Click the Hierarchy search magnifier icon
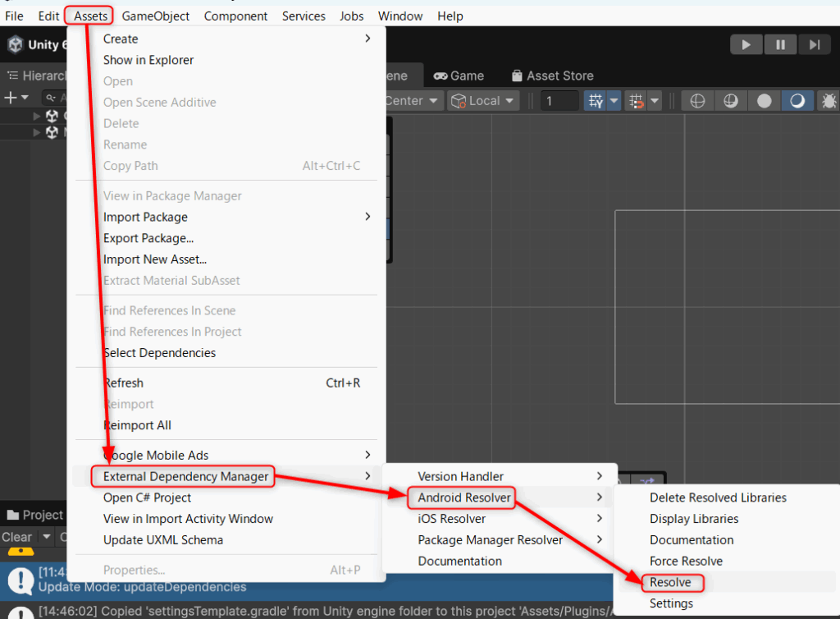This screenshot has width=840, height=619. click(x=50, y=98)
